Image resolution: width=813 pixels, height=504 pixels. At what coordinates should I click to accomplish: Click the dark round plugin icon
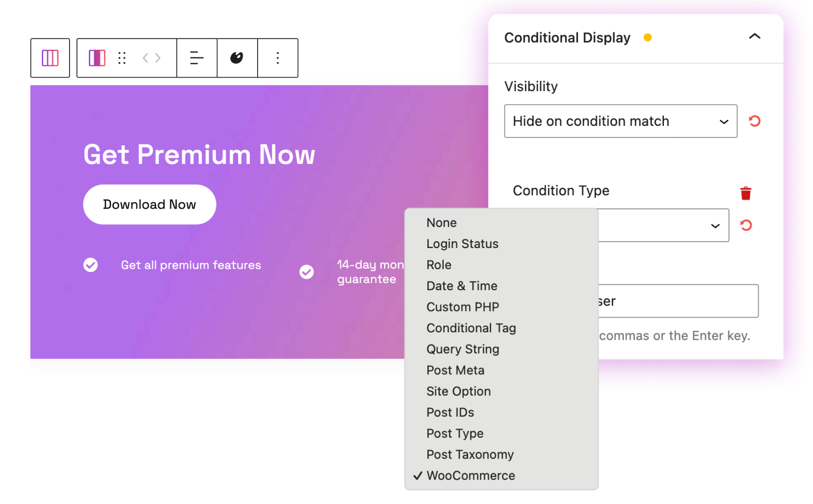tap(237, 58)
